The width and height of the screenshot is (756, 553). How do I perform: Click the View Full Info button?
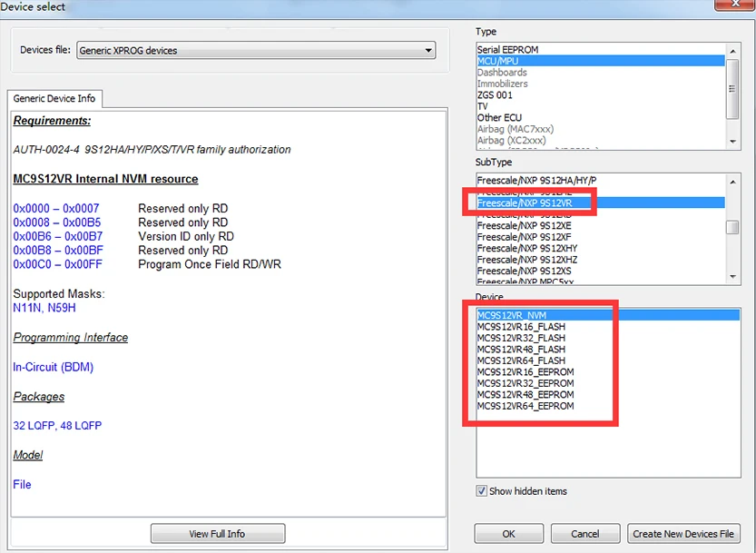tap(218, 534)
